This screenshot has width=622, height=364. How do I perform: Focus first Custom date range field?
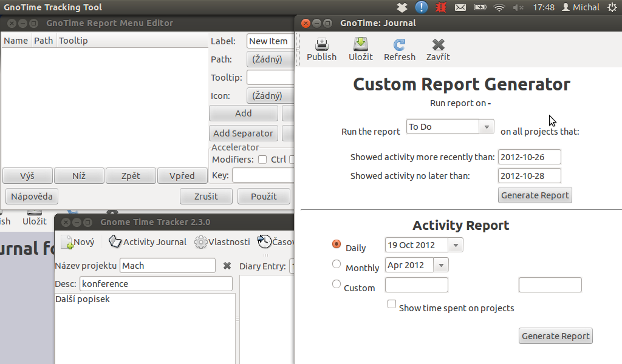pos(417,285)
